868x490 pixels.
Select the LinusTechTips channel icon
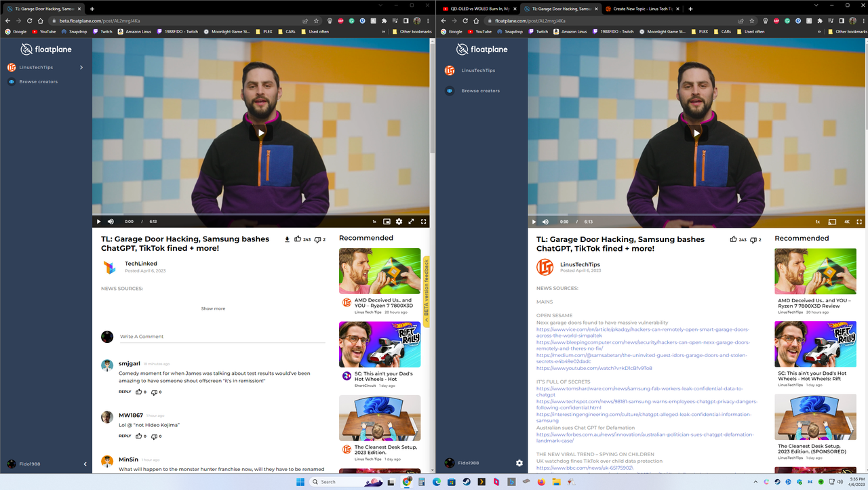pos(10,67)
